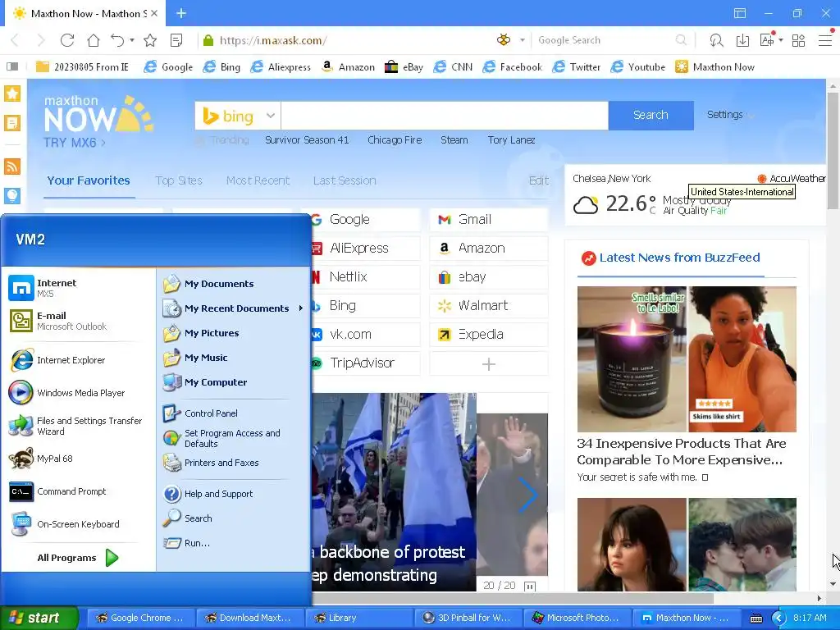Click the light bulb sidebar icon
The height and width of the screenshot is (630, 840).
[12, 195]
